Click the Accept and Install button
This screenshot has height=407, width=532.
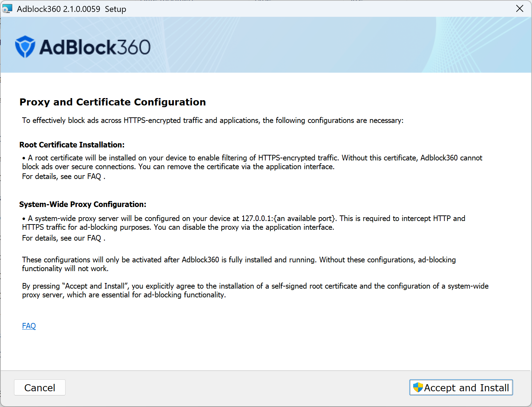(x=461, y=387)
